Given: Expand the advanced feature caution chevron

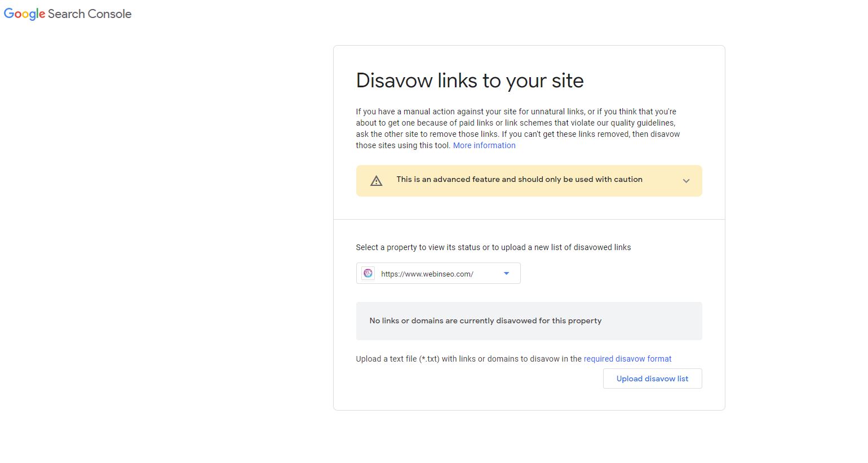Looking at the screenshot, I should (x=686, y=181).
